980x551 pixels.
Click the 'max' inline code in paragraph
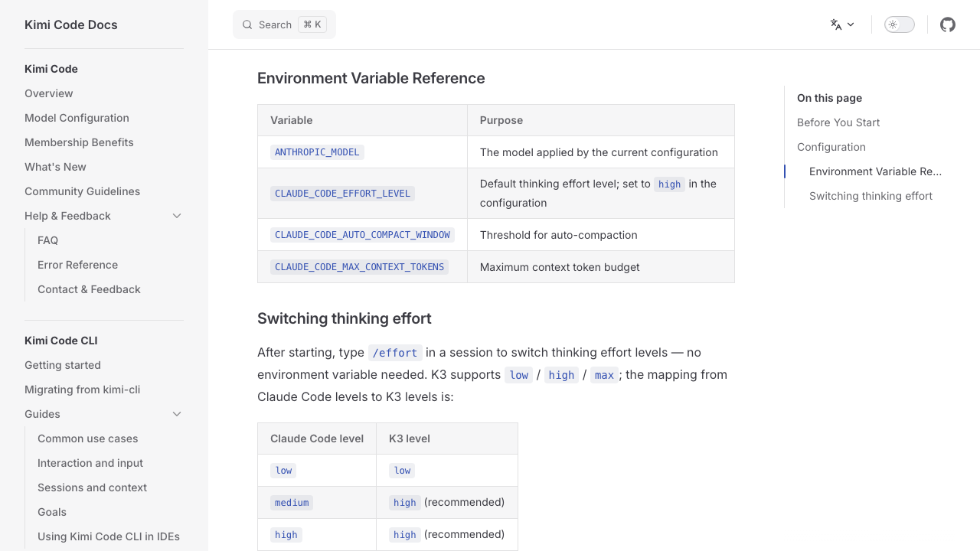pos(604,375)
